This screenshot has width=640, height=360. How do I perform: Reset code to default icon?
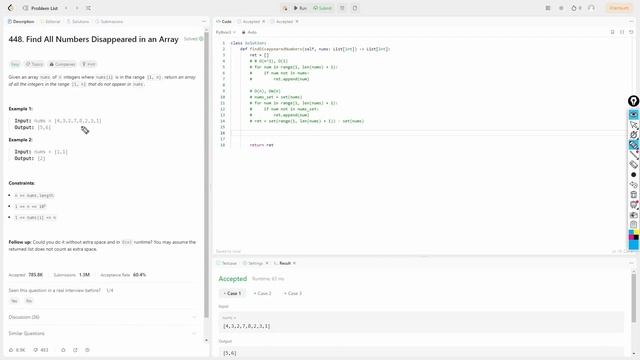pos(631,32)
